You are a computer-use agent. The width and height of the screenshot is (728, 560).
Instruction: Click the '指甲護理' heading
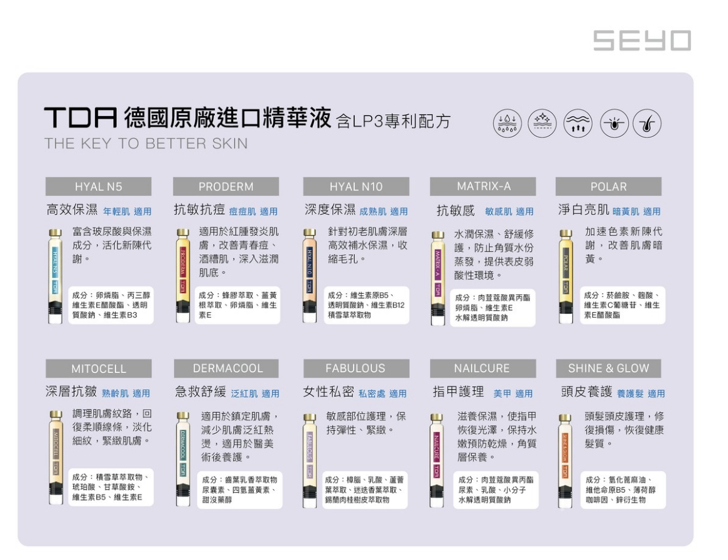pos(459,392)
